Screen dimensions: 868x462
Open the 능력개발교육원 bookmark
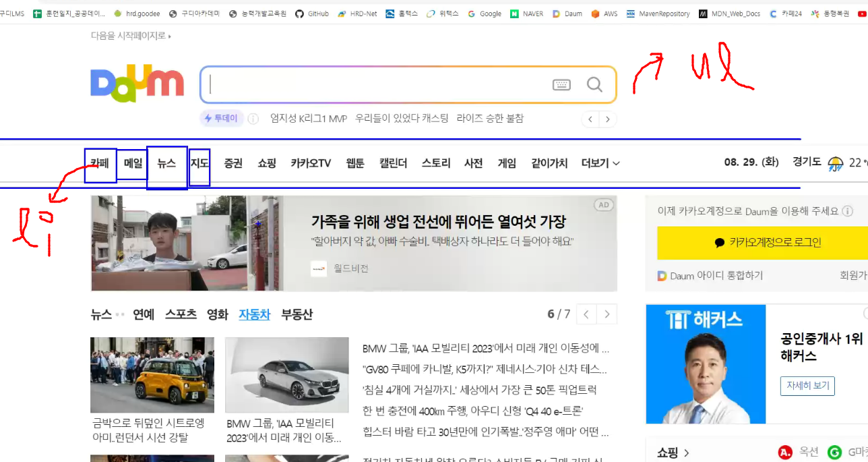click(257, 13)
